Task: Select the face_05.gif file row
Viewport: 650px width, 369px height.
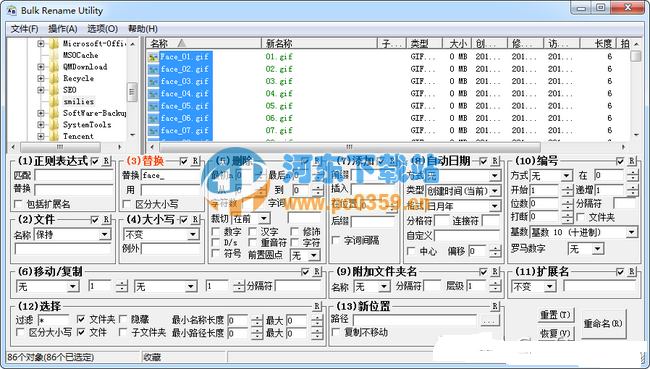Action: (x=184, y=106)
